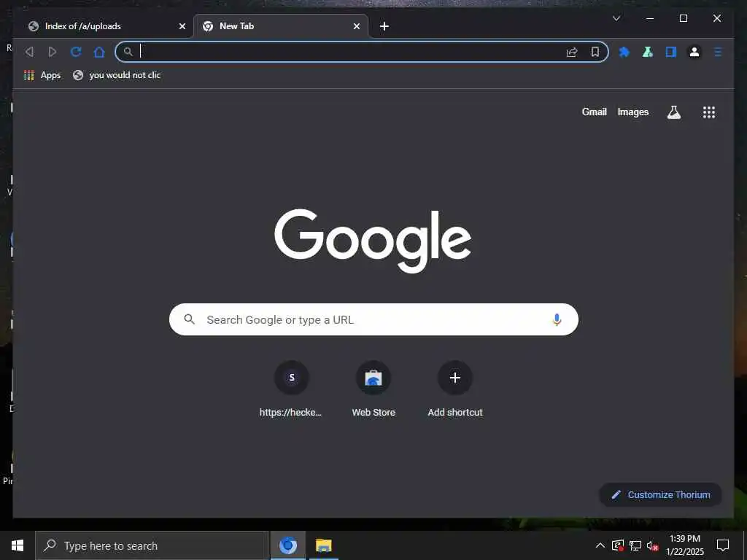Start voice search with microphone
The width and height of the screenshot is (747, 560).
[x=557, y=319]
